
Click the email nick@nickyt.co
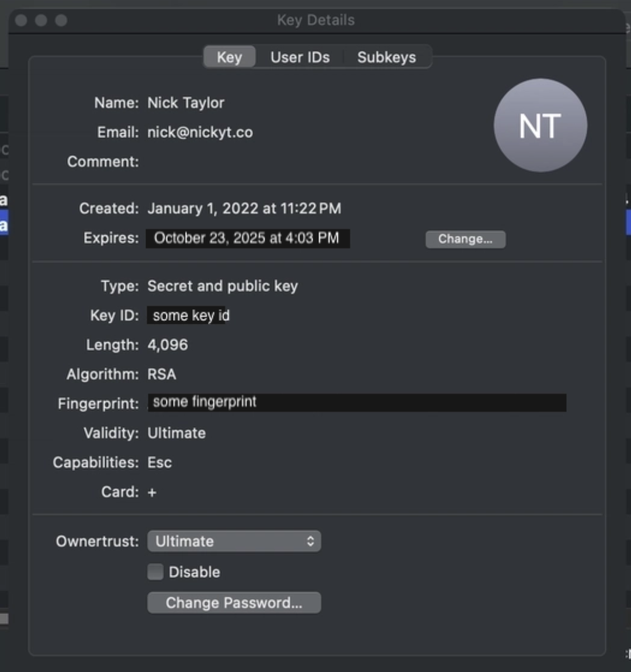coord(200,133)
